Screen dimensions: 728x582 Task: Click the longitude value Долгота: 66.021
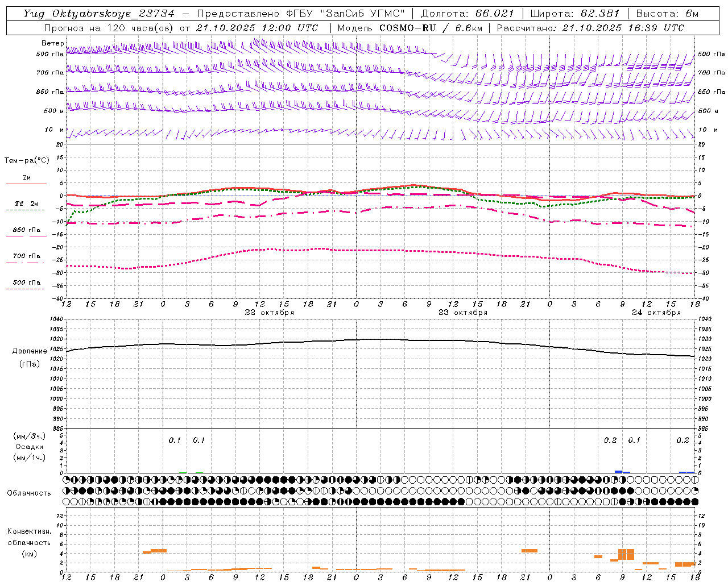(468, 14)
